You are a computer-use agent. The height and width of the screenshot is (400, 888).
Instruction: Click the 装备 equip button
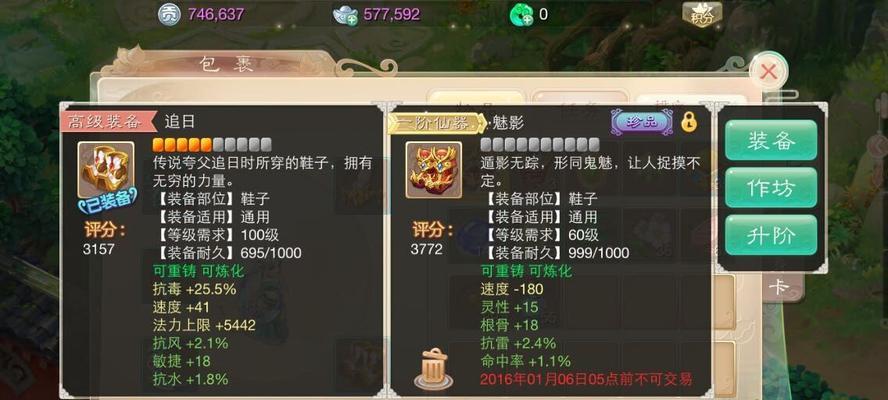pos(771,141)
